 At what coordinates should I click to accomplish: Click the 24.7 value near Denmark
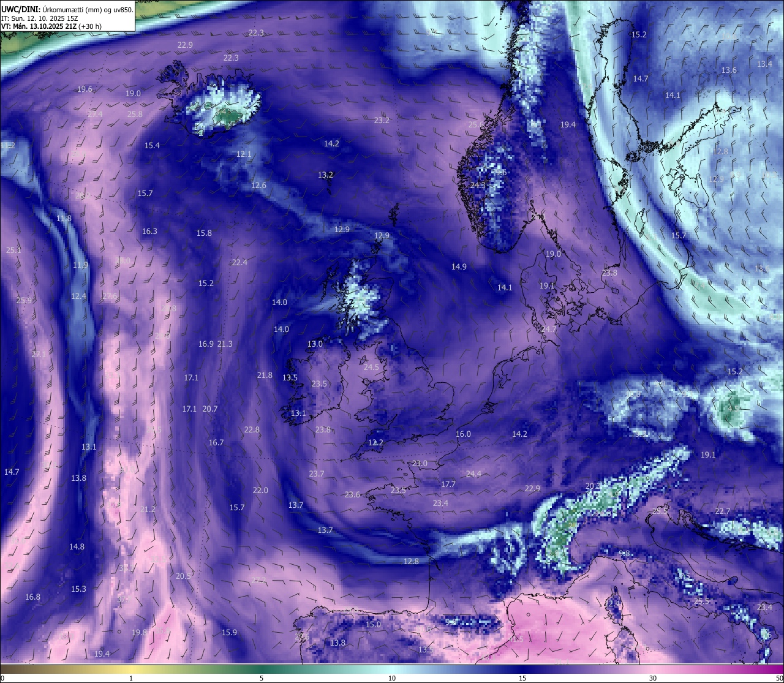[x=549, y=330]
